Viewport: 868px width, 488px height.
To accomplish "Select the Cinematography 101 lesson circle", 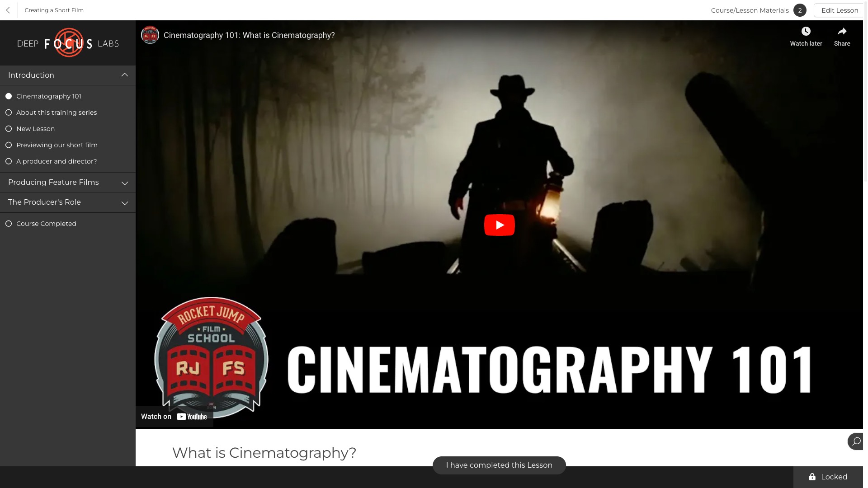I will [x=9, y=96].
